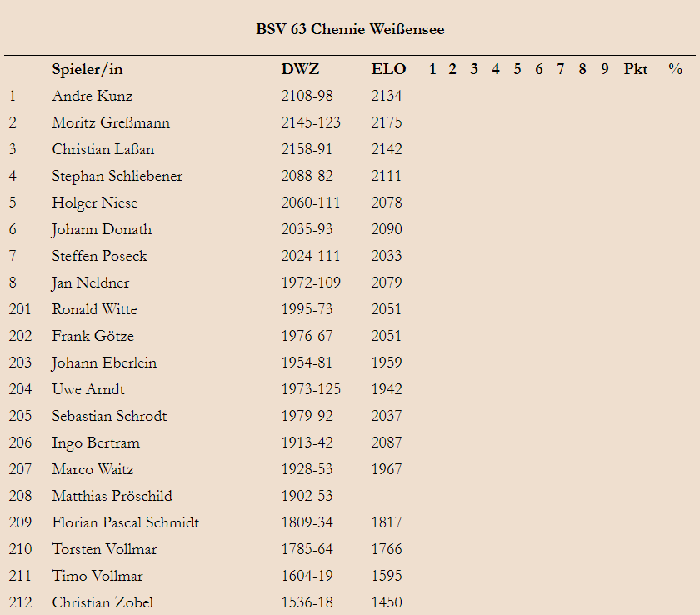The image size is (700, 615).
Task: Click the team title BSV 63 Chemie Weißensee
Action: tap(350, 29)
